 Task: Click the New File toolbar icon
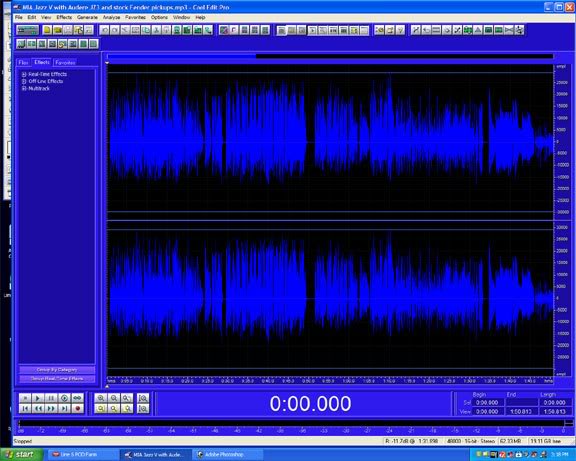(x=47, y=30)
